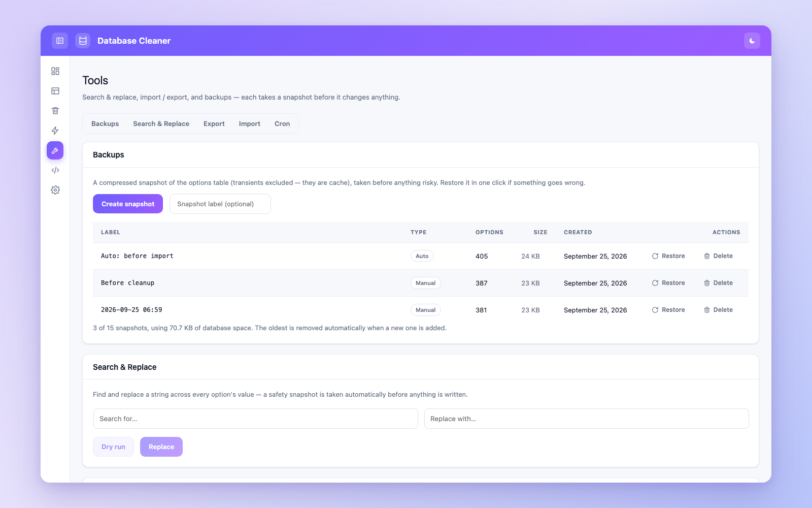Delete the Auto: before import snapshot

[x=718, y=256]
